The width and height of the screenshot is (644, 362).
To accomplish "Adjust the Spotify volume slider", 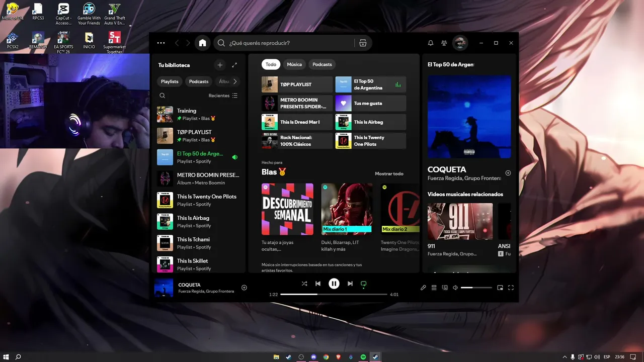I will [x=476, y=288].
